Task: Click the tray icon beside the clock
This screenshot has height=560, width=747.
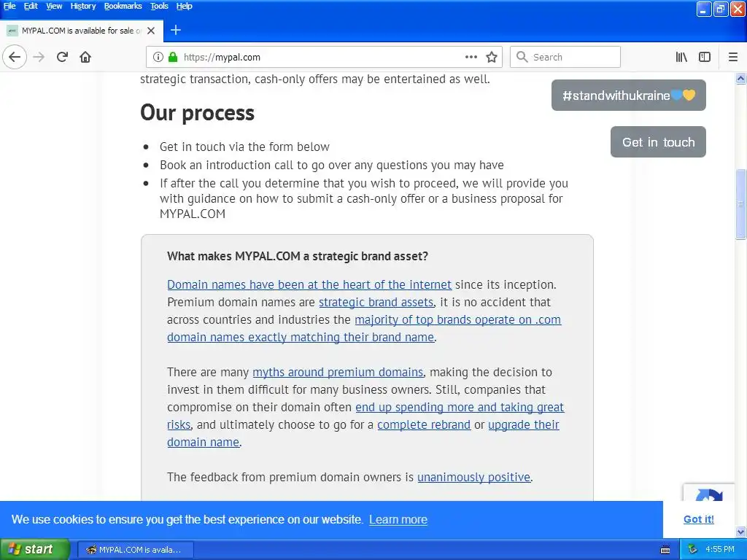Action: coord(693,550)
